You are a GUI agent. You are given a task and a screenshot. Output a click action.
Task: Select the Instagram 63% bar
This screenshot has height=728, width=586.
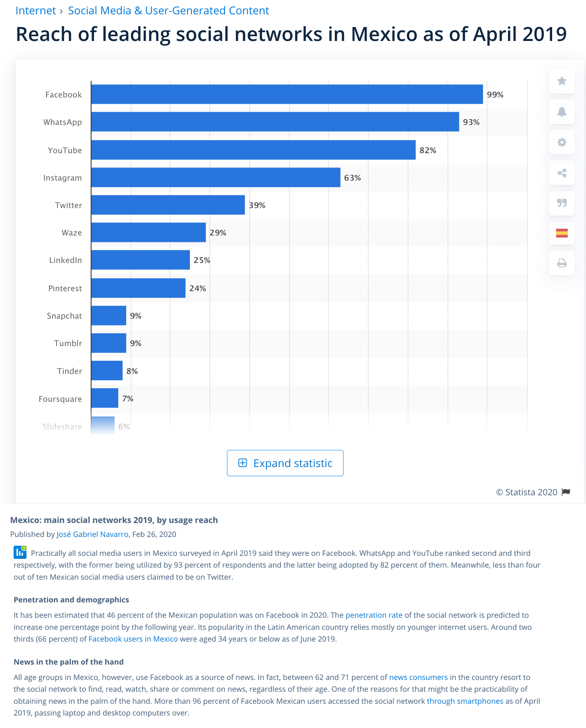tap(215, 177)
